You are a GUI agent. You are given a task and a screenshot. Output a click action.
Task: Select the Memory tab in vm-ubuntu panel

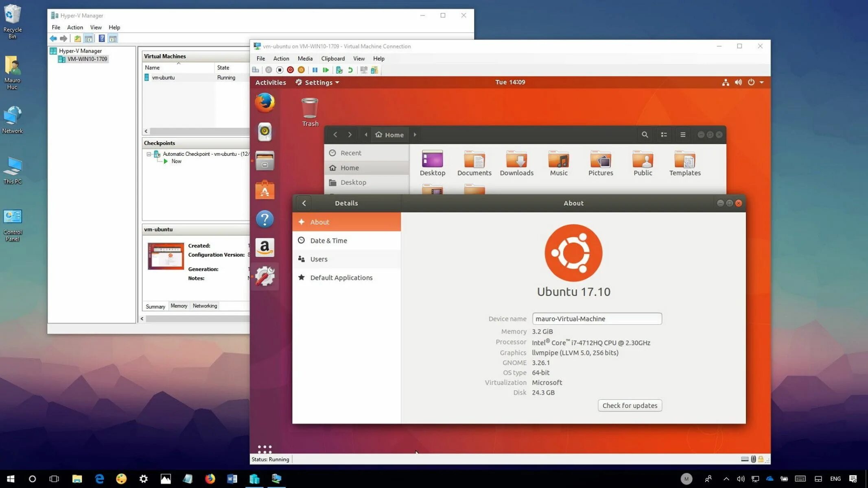pos(179,305)
